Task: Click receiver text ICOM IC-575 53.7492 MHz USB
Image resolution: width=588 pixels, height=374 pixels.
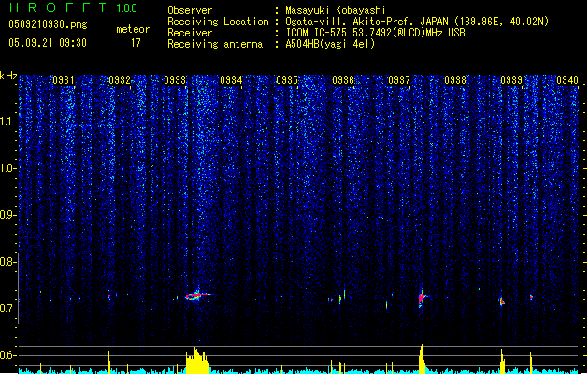Action: (375, 33)
